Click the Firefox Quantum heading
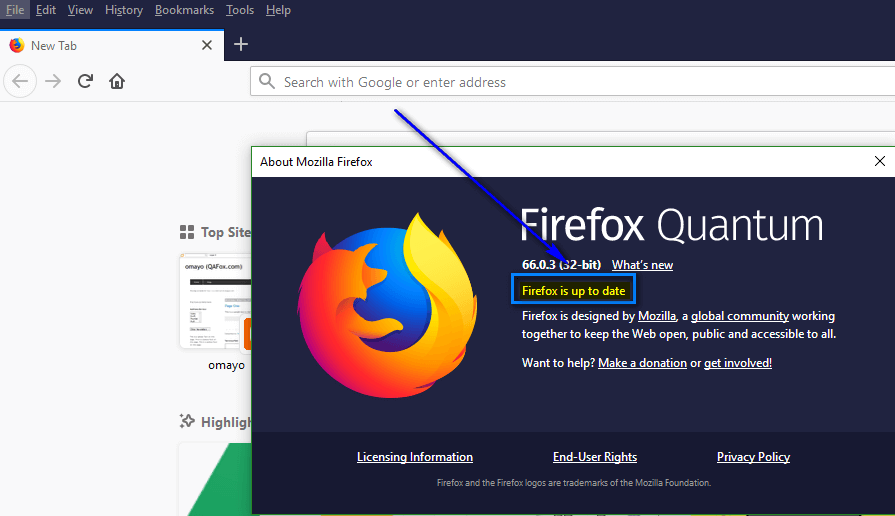Viewport: 895px width, 516px height. tap(672, 225)
